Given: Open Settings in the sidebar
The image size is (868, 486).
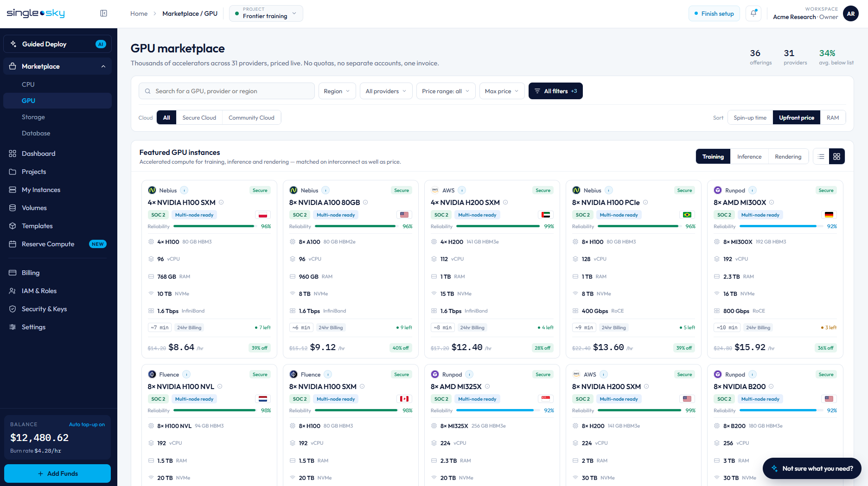Looking at the screenshot, I should click(x=57, y=327).
